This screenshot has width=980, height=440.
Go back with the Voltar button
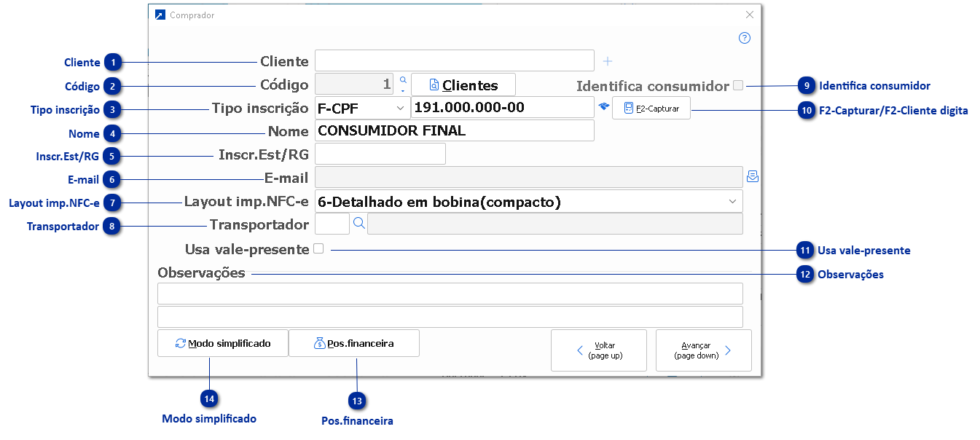click(x=599, y=350)
